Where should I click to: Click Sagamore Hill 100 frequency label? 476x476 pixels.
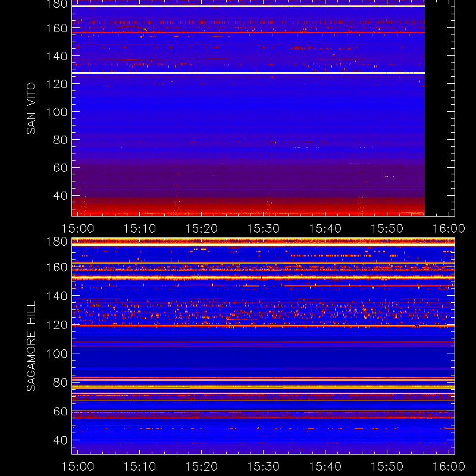57,353
